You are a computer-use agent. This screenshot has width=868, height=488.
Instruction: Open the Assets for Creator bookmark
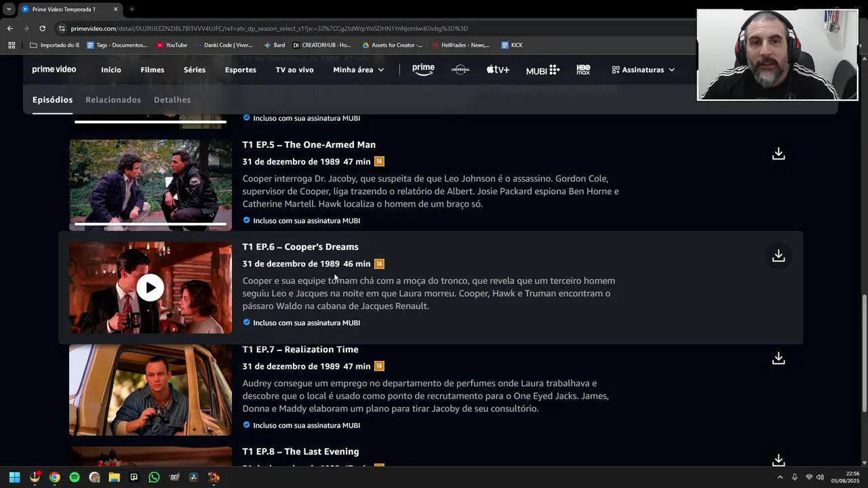tap(392, 45)
